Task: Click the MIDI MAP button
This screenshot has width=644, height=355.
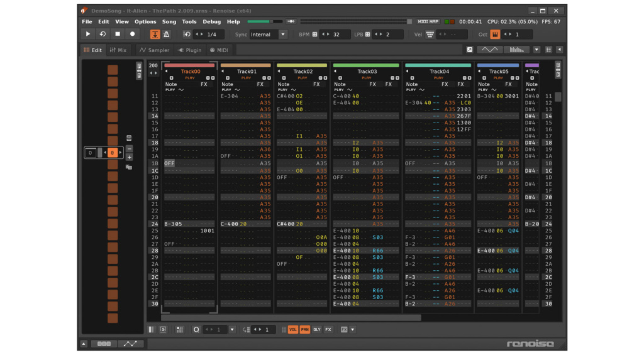Action: coord(428,22)
